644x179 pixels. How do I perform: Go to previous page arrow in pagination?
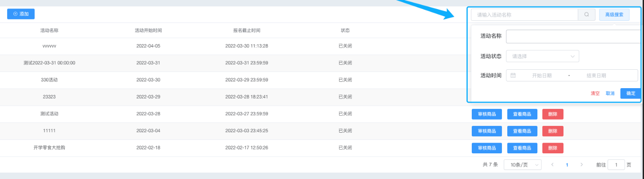pos(552,165)
